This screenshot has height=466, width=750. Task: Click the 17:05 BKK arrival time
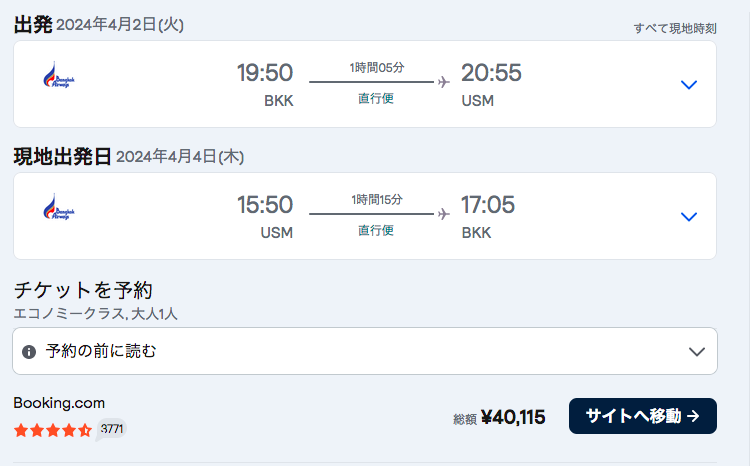[x=488, y=205]
